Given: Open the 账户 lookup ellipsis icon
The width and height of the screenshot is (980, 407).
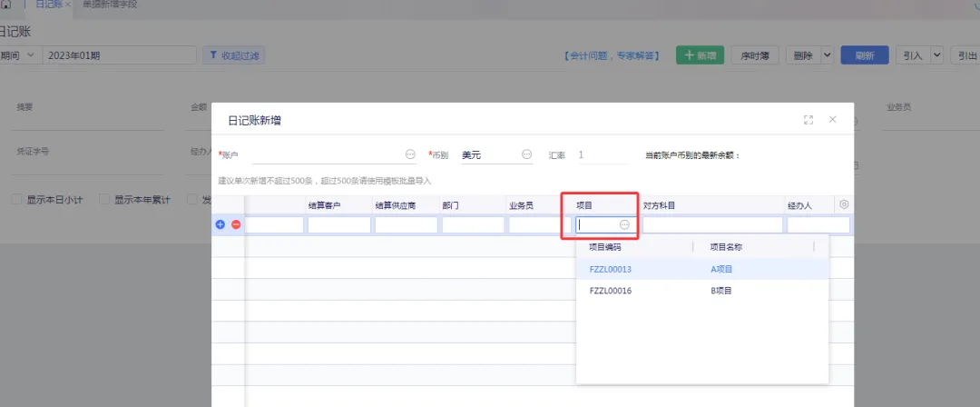Looking at the screenshot, I should coord(410,154).
